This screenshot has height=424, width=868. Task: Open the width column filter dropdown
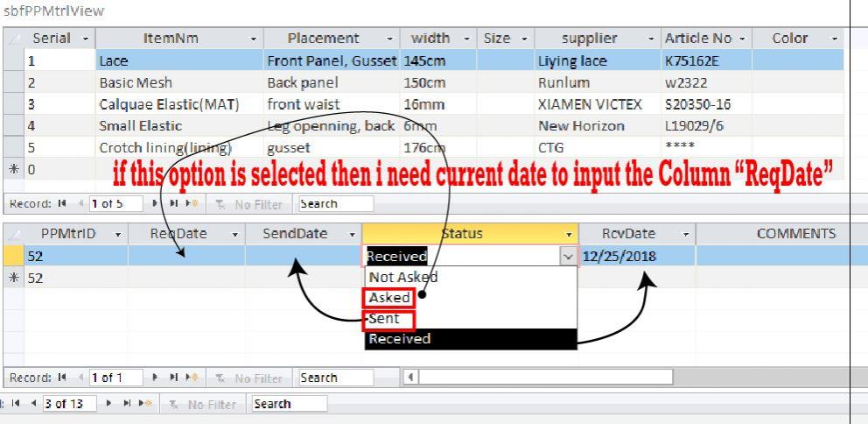(466, 39)
